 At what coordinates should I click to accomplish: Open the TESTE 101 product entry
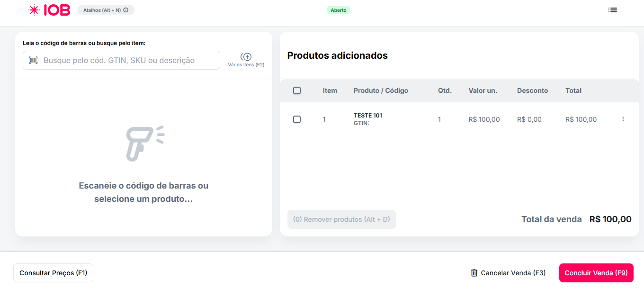coord(368,115)
